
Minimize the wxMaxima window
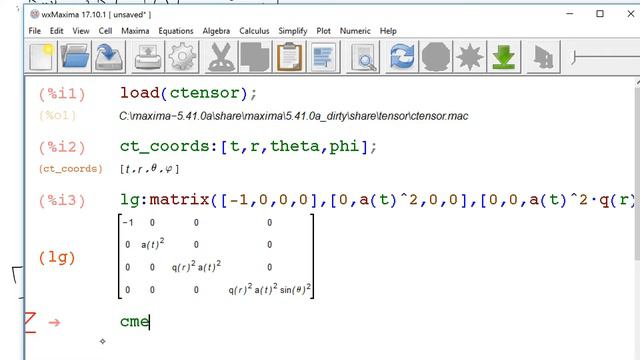pyautogui.click(x=570, y=14)
